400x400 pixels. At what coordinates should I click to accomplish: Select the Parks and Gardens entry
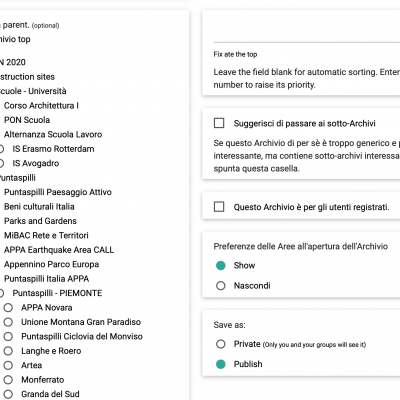(x=40, y=221)
